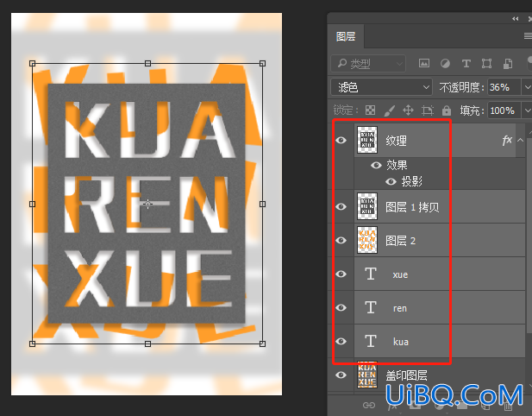Click fill value field 100%

504,110
